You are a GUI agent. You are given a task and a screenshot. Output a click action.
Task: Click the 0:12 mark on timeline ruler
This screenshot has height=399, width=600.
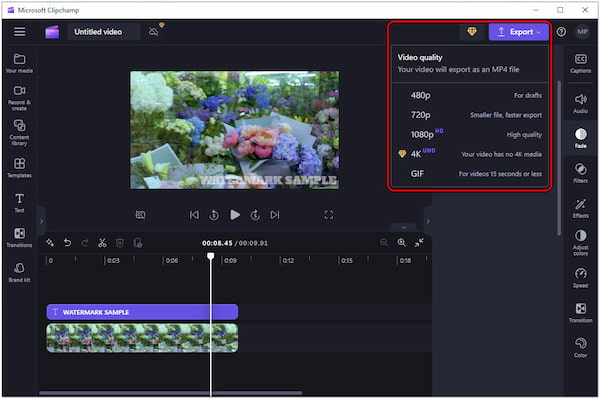pyautogui.click(x=288, y=261)
